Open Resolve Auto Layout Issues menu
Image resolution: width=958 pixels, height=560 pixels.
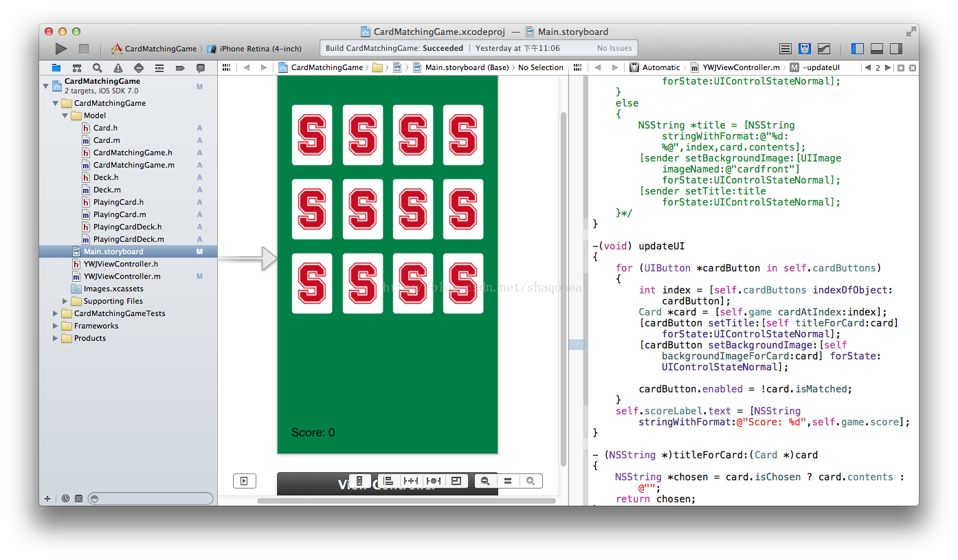[x=434, y=481]
